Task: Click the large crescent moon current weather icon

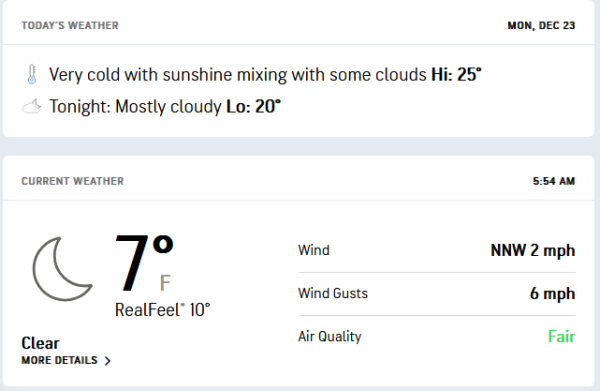Action: 62,269
